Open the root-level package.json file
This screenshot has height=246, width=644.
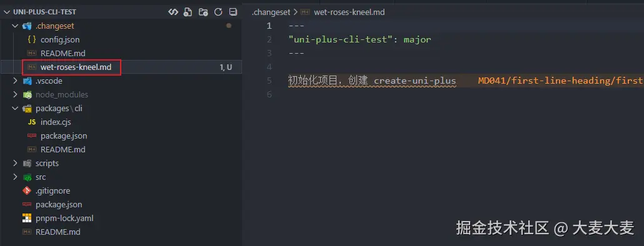(59, 205)
